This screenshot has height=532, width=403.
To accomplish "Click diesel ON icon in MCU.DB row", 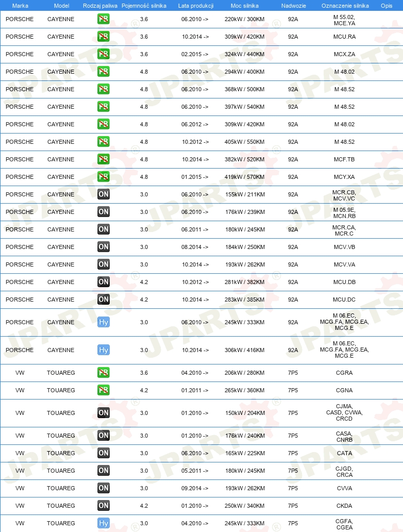I will tap(104, 282).
